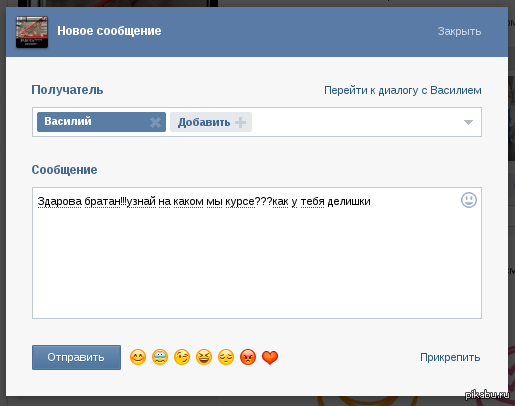Insert the crying face emoji
The width and height of the screenshot is (515, 406).
[x=160, y=357]
